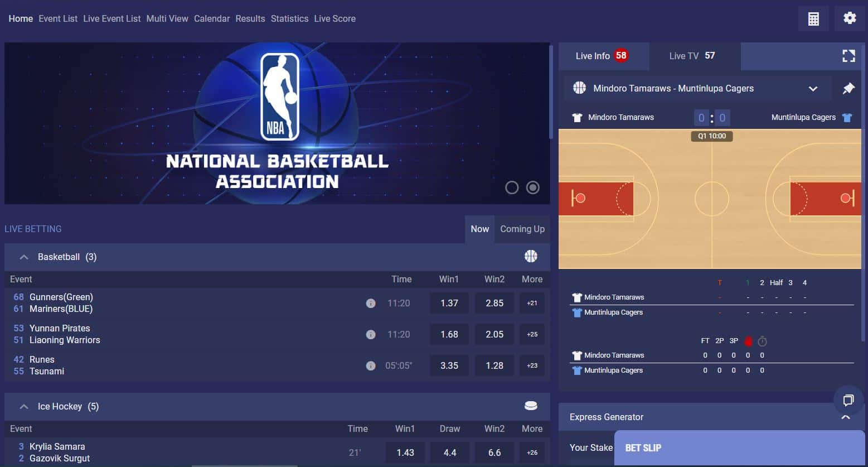The image size is (868, 467).
Task: Expand +25 more markets for Yunnan Pirates game
Action: coord(532,334)
